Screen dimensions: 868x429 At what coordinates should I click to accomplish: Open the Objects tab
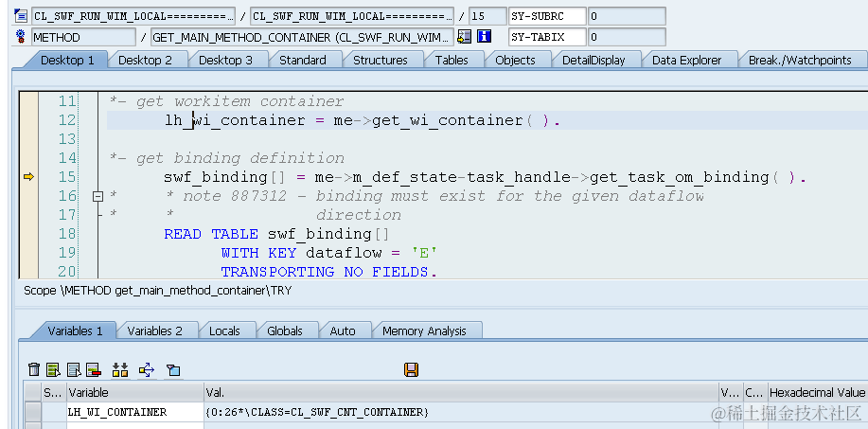click(x=515, y=60)
